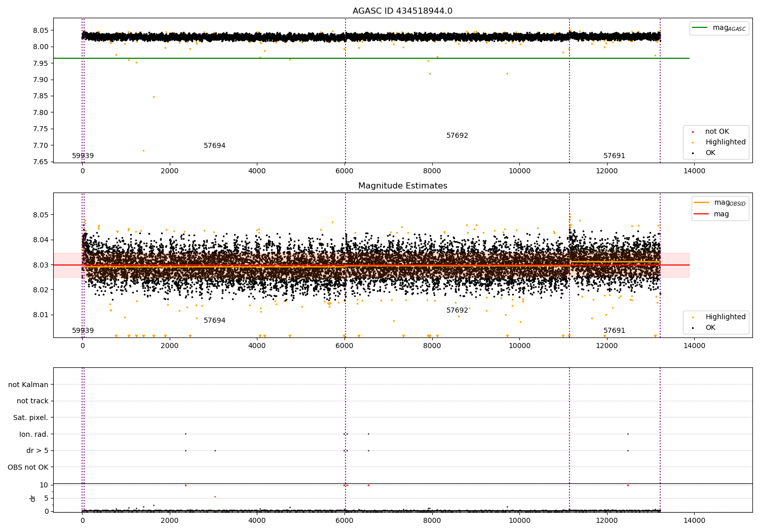Click the lowest orange outlier point near 7.68
The height and width of the screenshot is (532, 760).
pos(143,150)
